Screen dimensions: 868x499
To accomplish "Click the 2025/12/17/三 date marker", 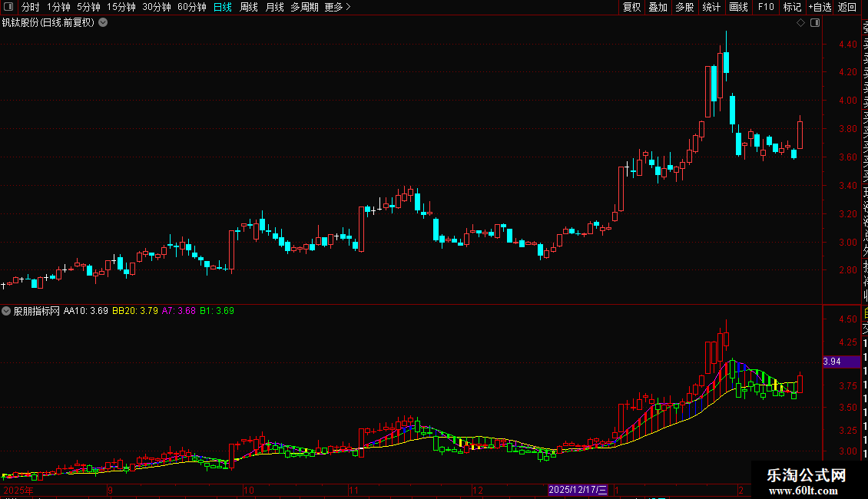I will pos(578,490).
